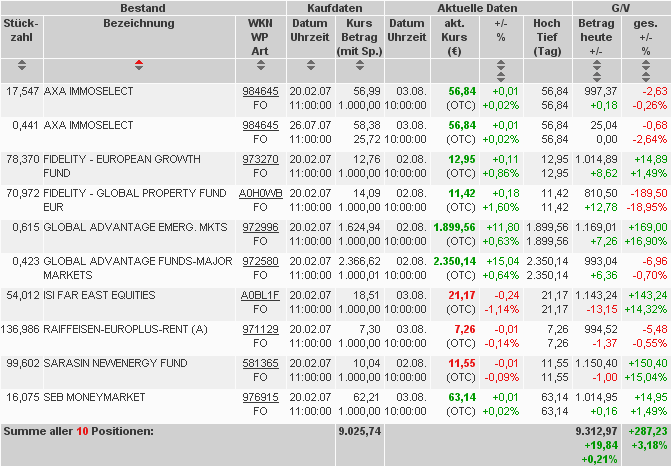The height and width of the screenshot is (466, 671).
Task: Open WKN link 971129
Action: click(260, 329)
